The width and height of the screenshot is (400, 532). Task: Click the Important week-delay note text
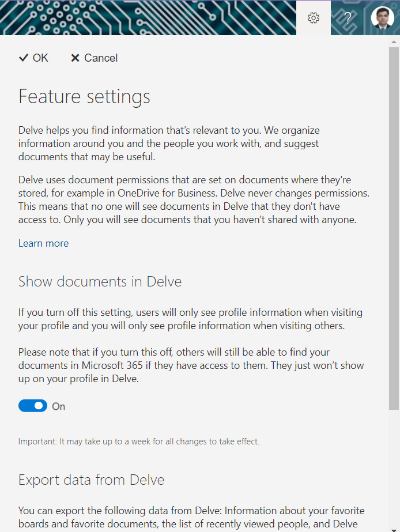[139, 442]
